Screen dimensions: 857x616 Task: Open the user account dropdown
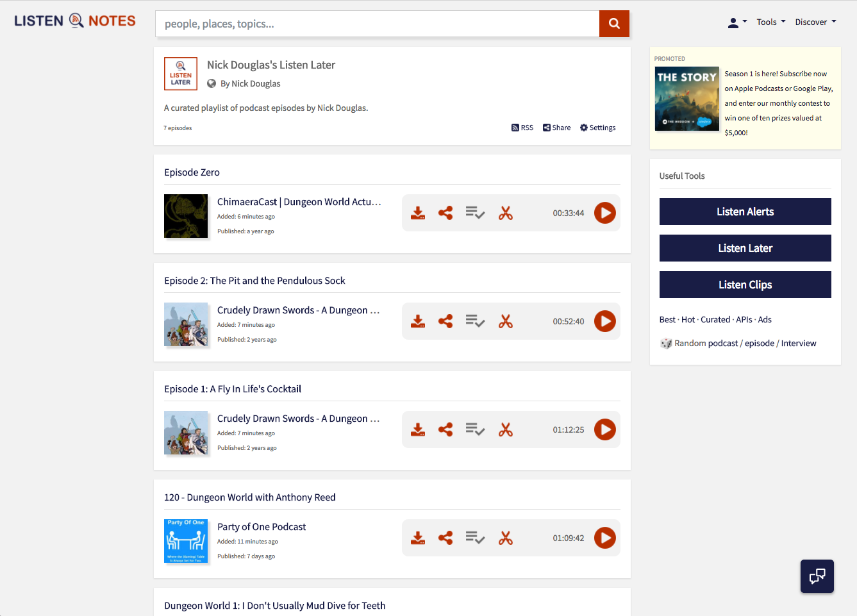coord(738,22)
